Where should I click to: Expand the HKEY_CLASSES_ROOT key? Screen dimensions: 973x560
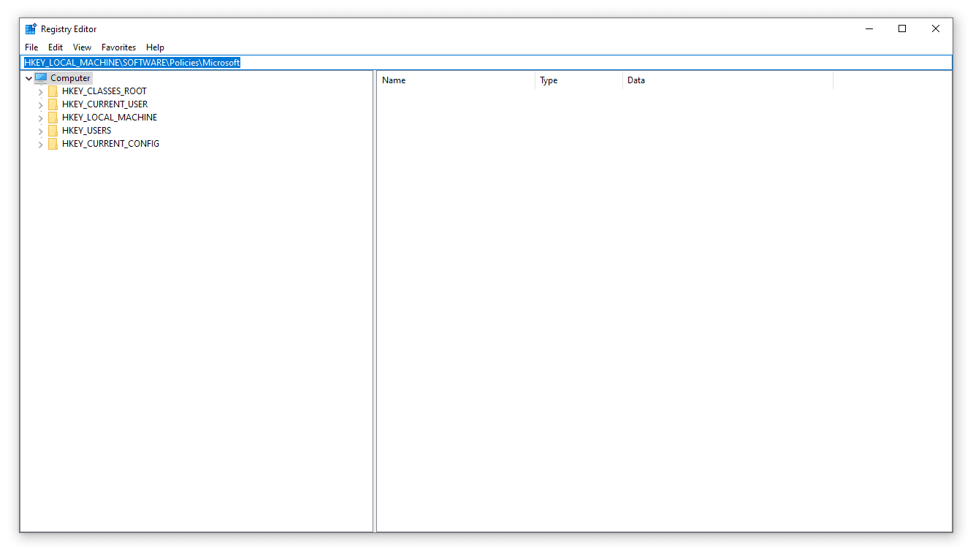[x=40, y=92]
